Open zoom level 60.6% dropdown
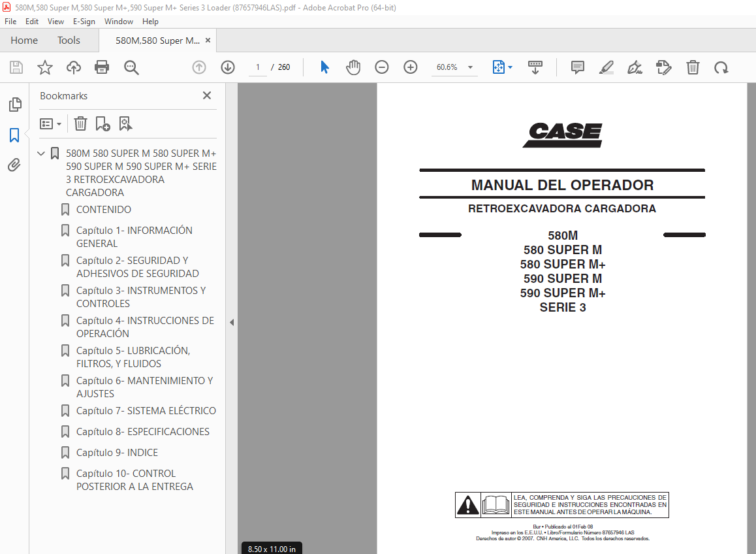This screenshot has width=756, height=554. (470, 67)
